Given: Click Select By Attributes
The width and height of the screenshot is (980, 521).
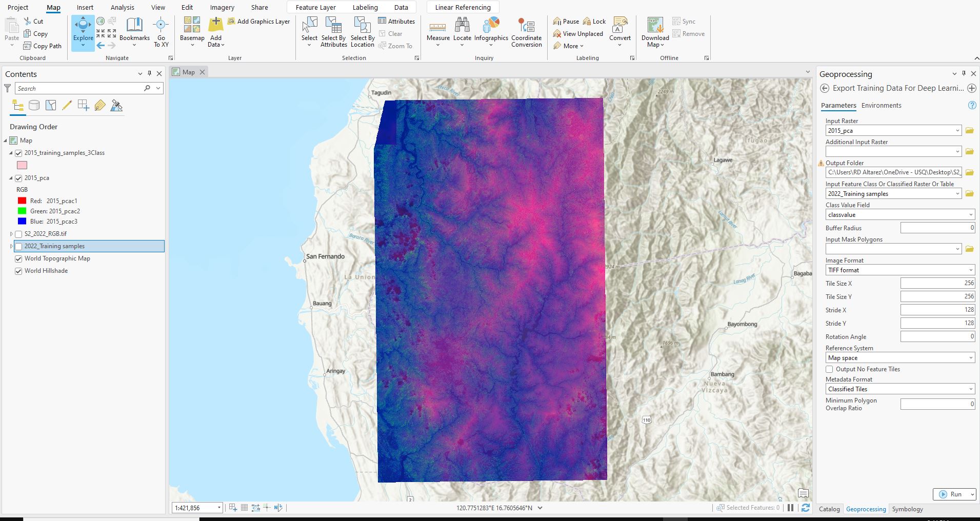Looking at the screenshot, I should click(x=333, y=31).
